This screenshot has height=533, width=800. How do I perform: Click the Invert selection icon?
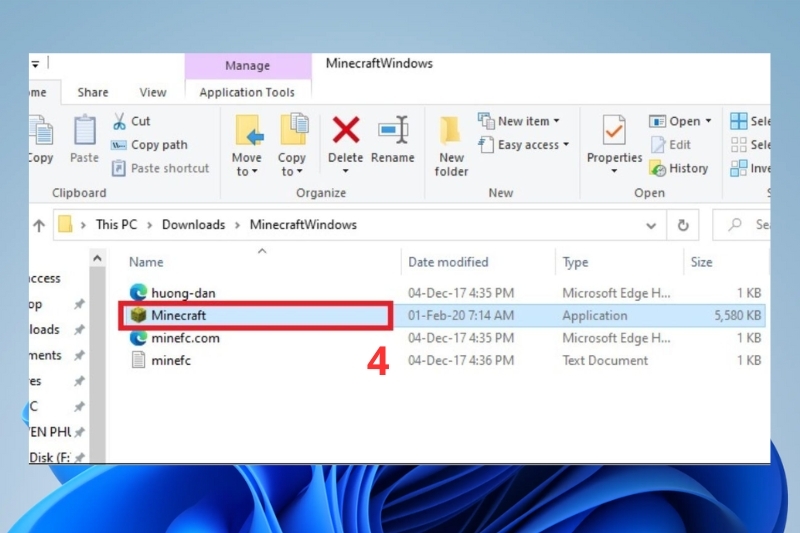[738, 168]
